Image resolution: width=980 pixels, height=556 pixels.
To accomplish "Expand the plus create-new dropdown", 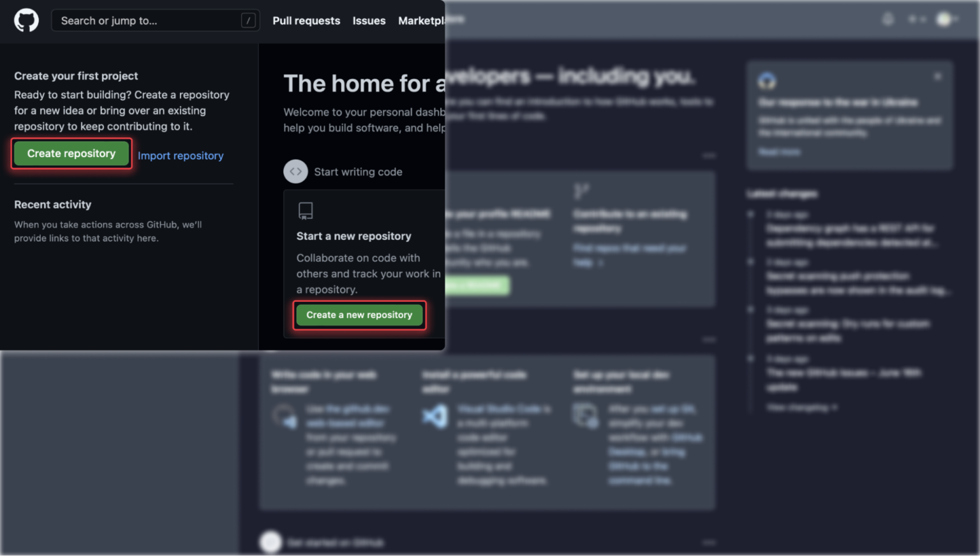I will (x=916, y=19).
